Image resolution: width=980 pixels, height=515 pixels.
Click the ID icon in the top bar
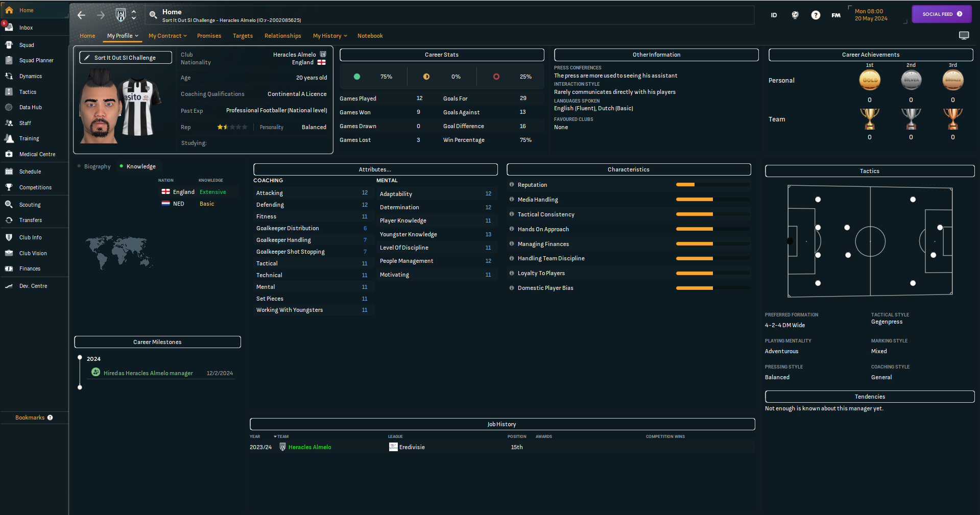pos(774,15)
